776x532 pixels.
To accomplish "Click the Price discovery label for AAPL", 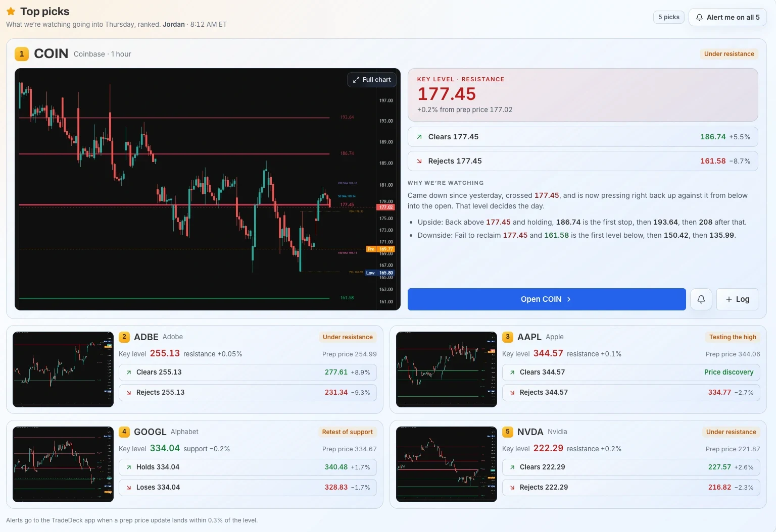I will pos(729,373).
